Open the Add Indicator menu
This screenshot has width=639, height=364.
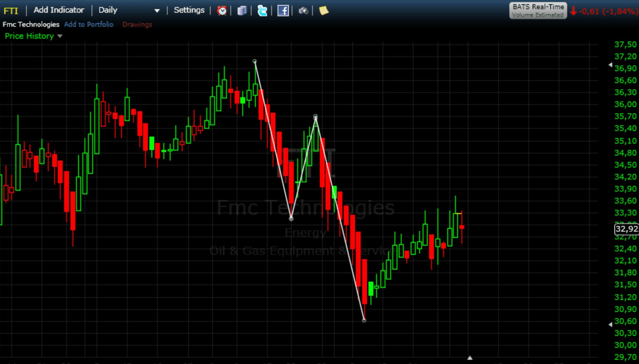tap(59, 10)
